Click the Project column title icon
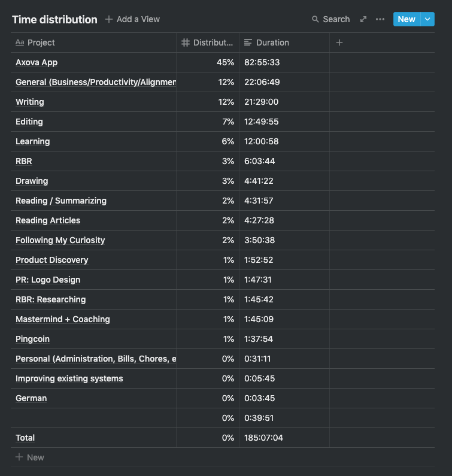This screenshot has width=452, height=476. click(x=20, y=43)
